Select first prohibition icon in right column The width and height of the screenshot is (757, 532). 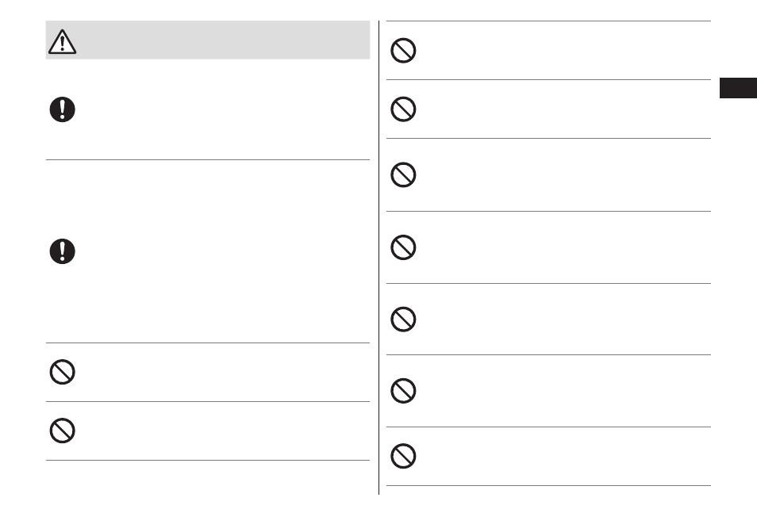[403, 50]
